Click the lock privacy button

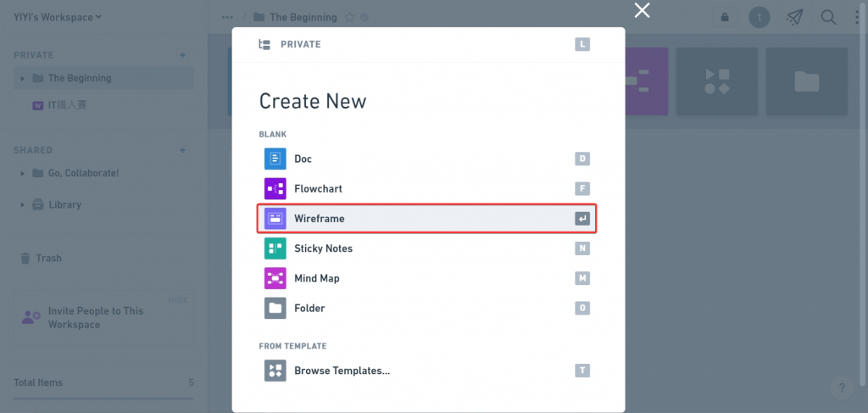point(725,17)
